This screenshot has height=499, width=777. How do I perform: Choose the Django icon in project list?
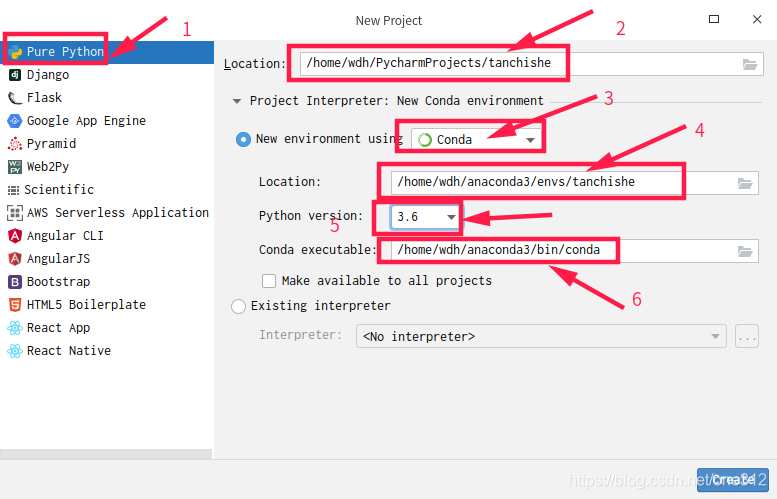pos(15,75)
